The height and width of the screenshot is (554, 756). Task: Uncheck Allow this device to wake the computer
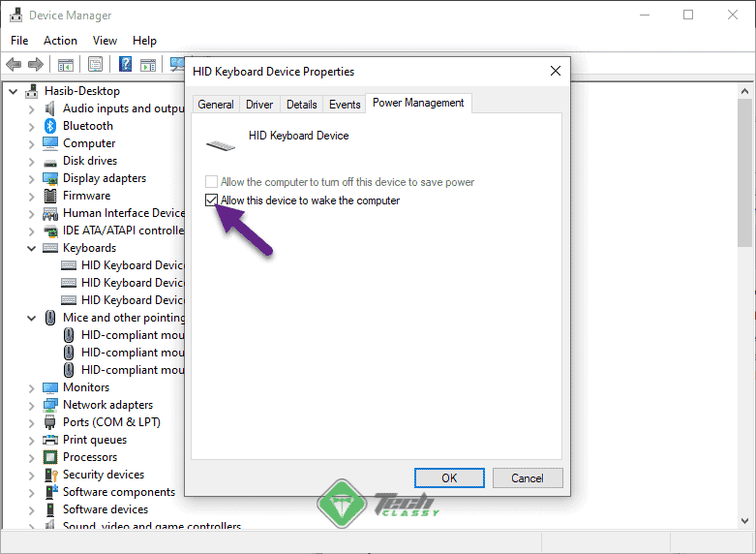click(x=211, y=200)
